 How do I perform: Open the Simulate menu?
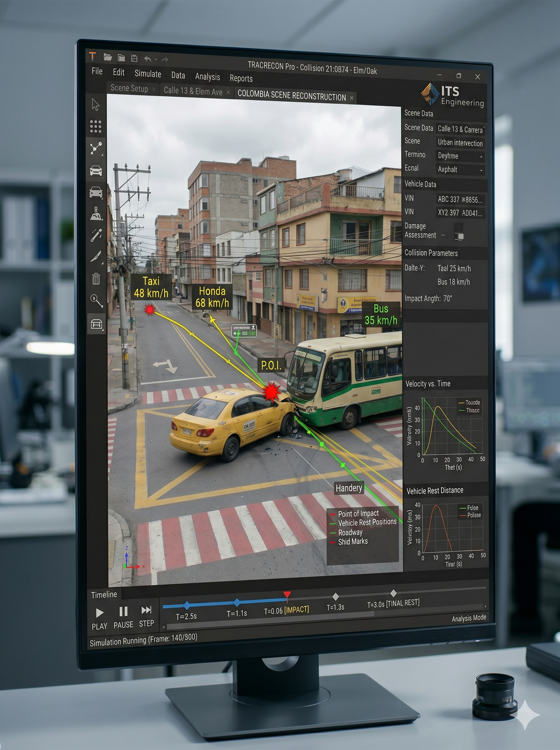click(148, 74)
